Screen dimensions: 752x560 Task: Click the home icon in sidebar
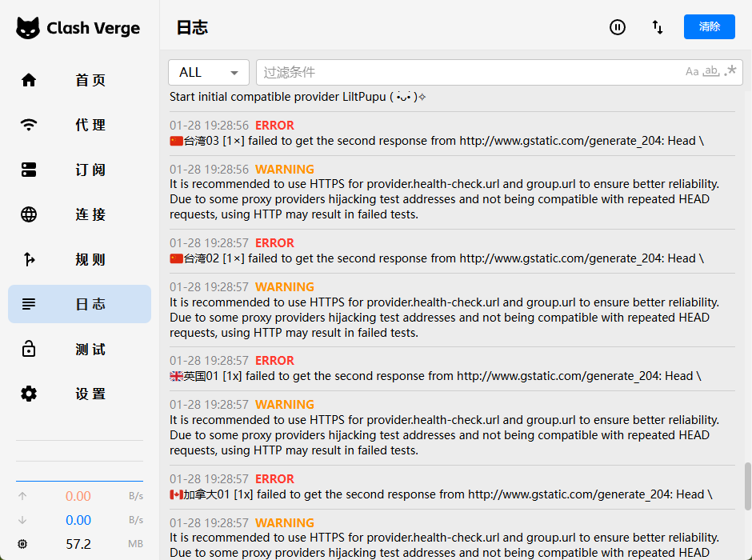point(29,80)
